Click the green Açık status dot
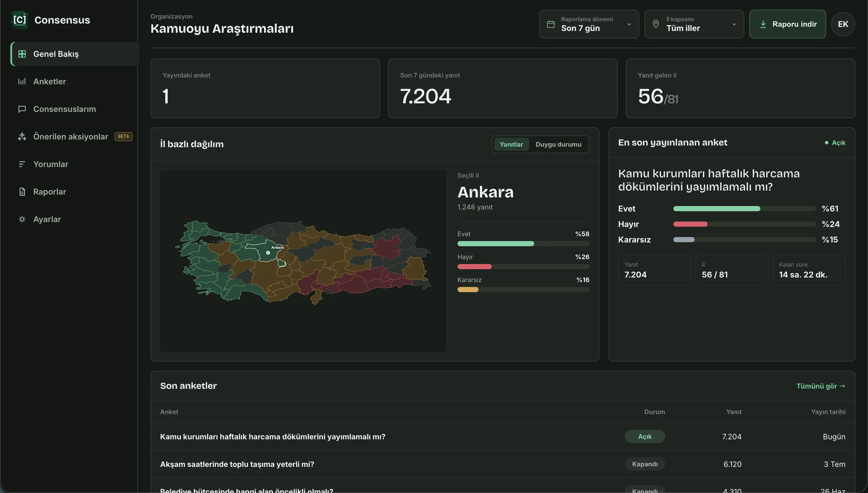The height and width of the screenshot is (493, 868). click(826, 143)
